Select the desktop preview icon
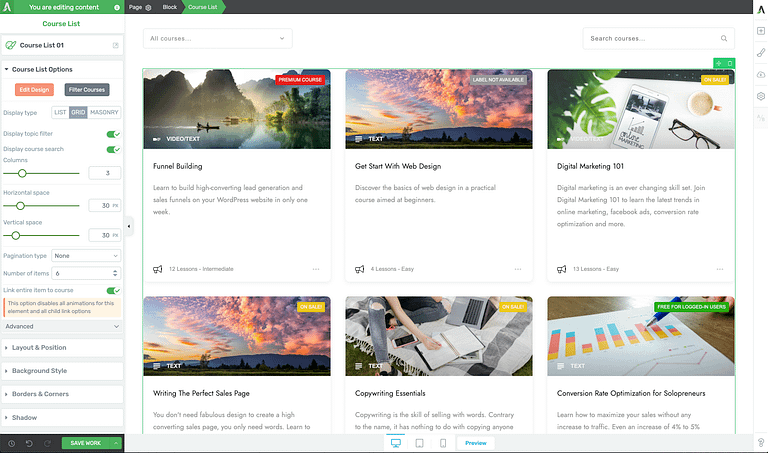The height and width of the screenshot is (453, 768). tap(395, 443)
